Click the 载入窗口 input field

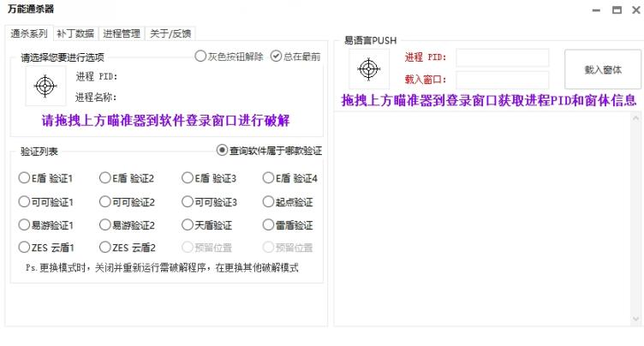click(502, 80)
